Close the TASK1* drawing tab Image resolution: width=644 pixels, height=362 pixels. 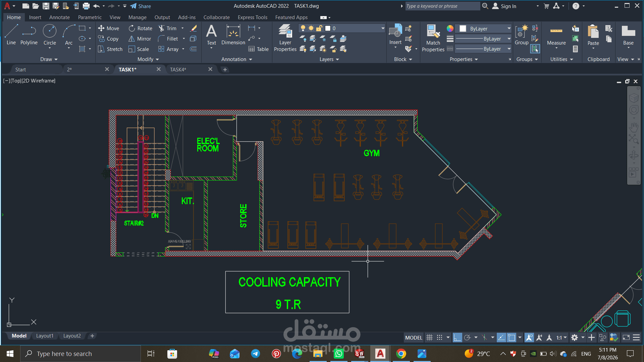[159, 69]
